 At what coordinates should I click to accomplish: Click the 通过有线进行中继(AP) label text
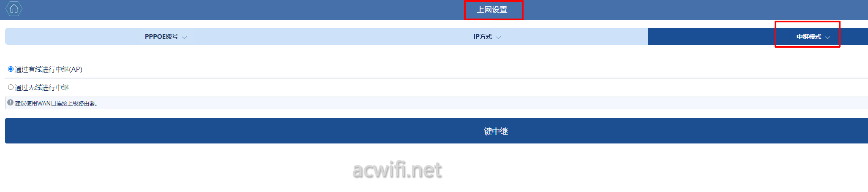49,69
